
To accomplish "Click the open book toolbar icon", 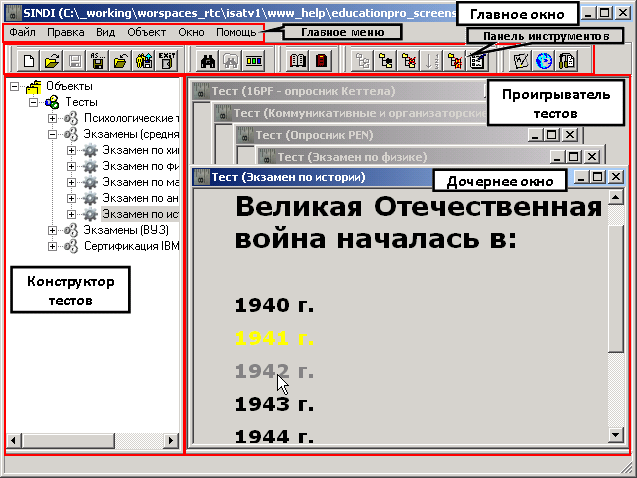I will tap(298, 61).
